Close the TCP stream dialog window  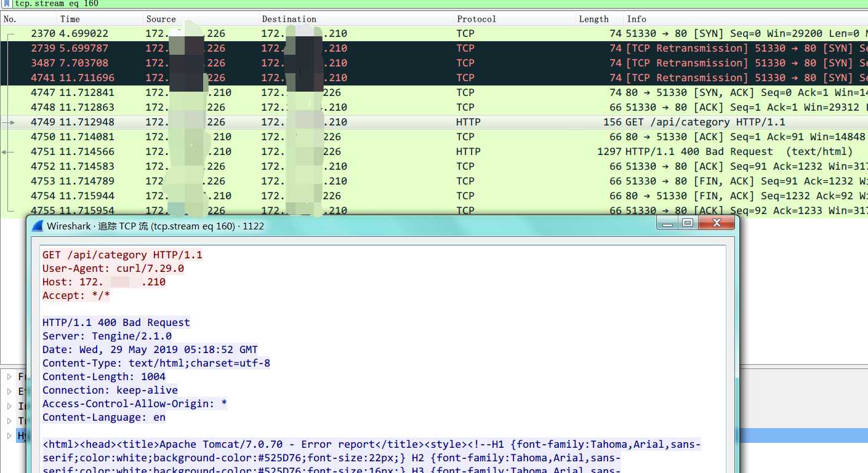coord(717,224)
